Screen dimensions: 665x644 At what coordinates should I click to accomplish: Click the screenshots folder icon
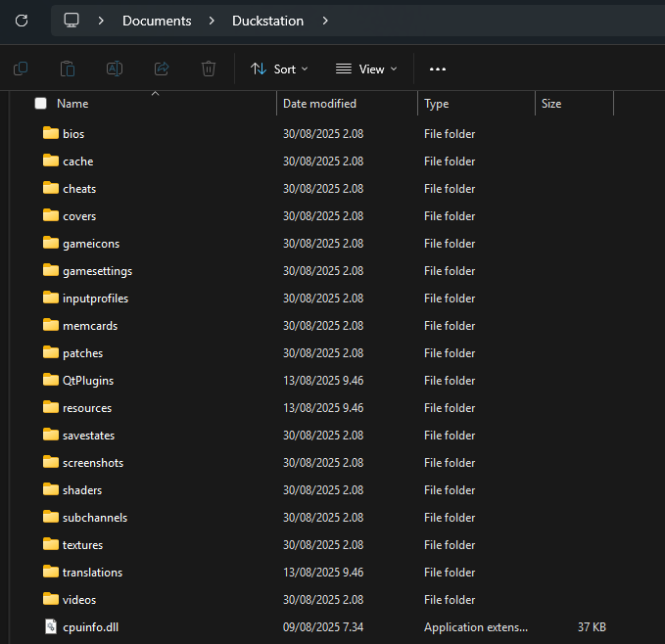51,462
